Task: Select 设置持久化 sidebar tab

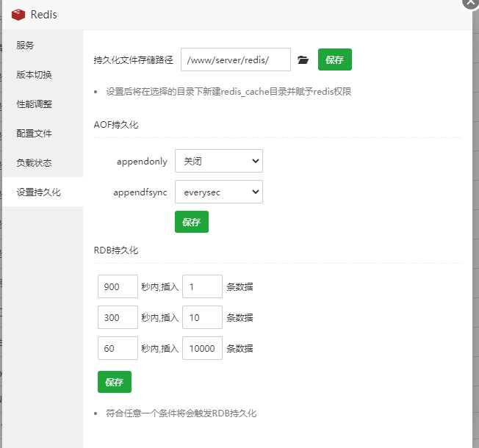Action: [x=43, y=192]
